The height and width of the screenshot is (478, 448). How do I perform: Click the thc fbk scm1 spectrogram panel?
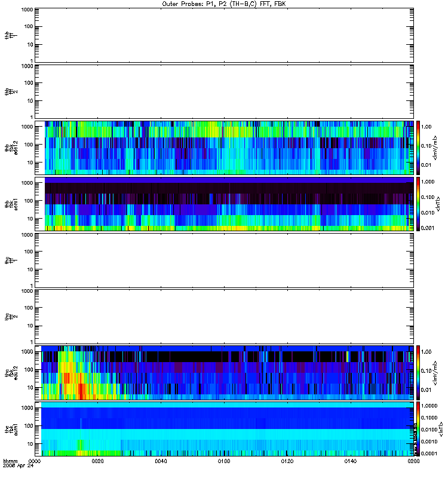[x=224, y=429]
